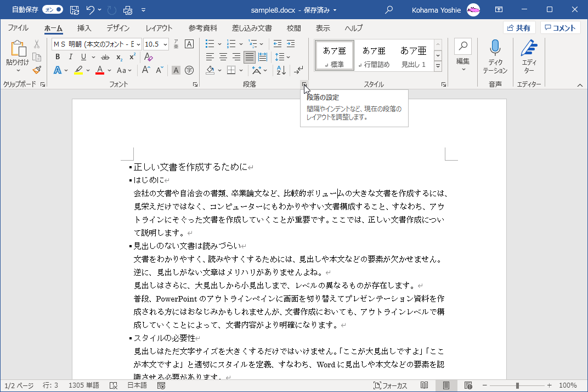Open the Numbering list dropdown arrow
The height and width of the screenshot is (392, 588).
tap(241, 44)
